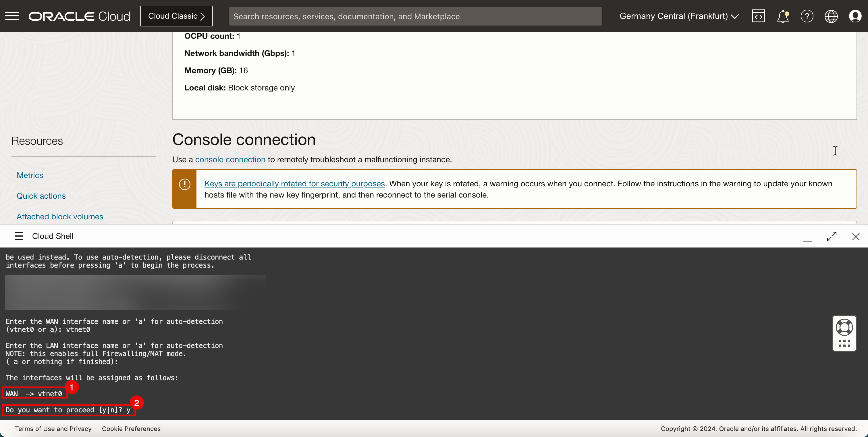Focus the search resources input field
The image size is (868, 437).
pos(415,16)
